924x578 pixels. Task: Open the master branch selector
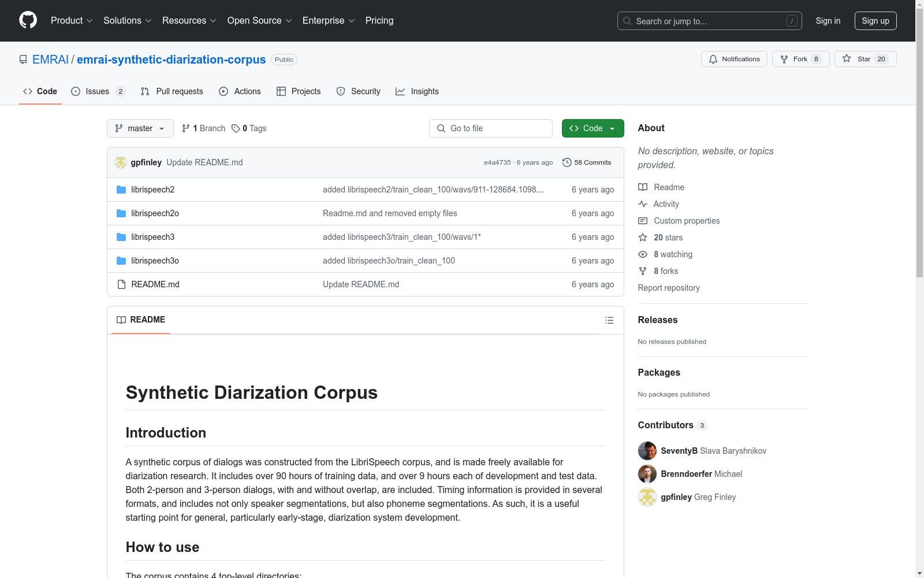(140, 128)
